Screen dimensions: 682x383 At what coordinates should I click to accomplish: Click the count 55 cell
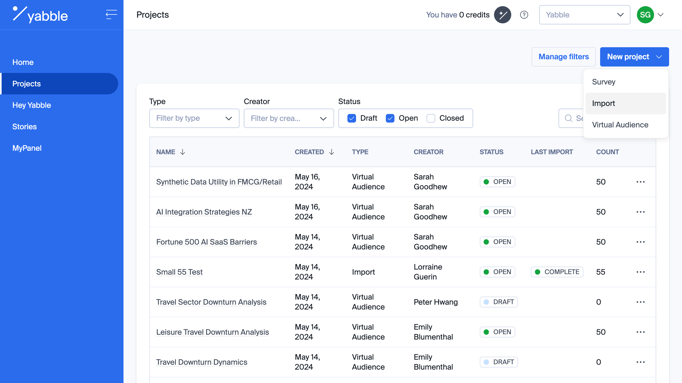click(601, 272)
